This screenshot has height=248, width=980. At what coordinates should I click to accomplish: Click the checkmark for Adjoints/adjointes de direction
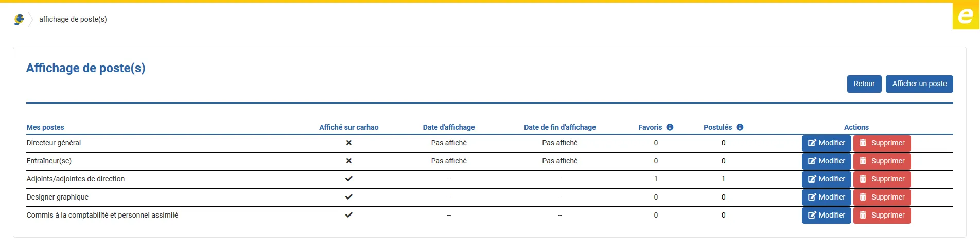point(349,179)
